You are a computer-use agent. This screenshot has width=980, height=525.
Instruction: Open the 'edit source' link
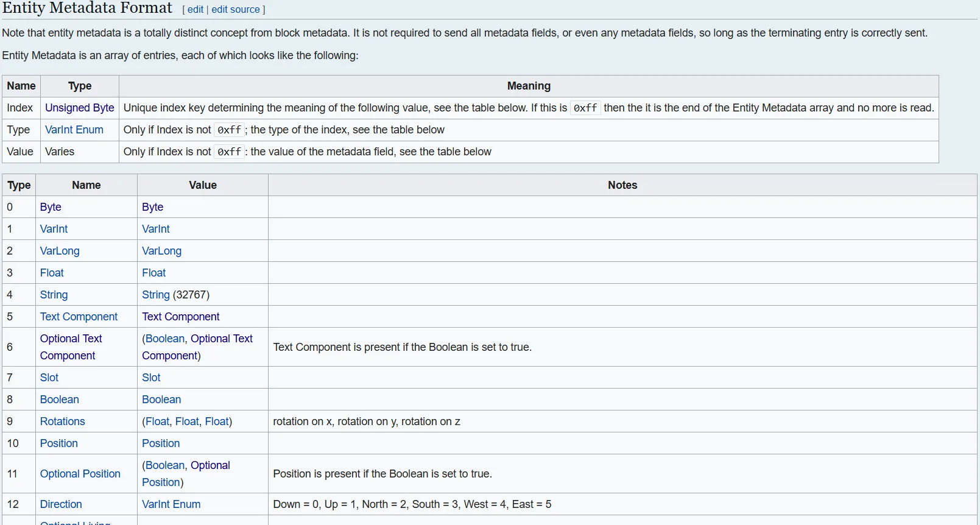235,10
